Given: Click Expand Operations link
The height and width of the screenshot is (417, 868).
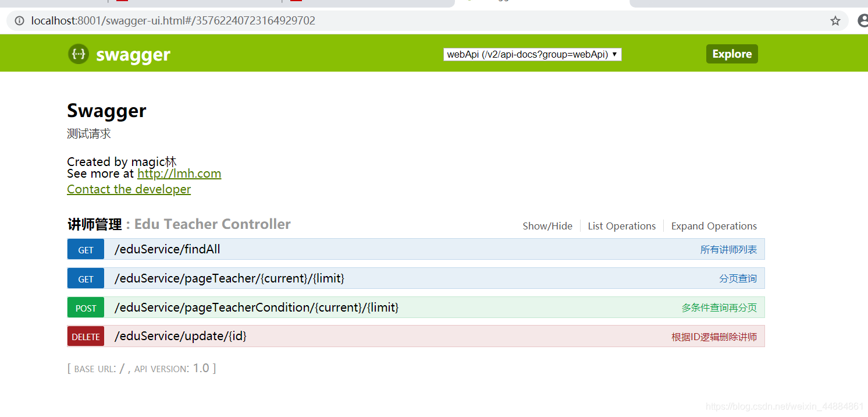Looking at the screenshot, I should tap(714, 226).
